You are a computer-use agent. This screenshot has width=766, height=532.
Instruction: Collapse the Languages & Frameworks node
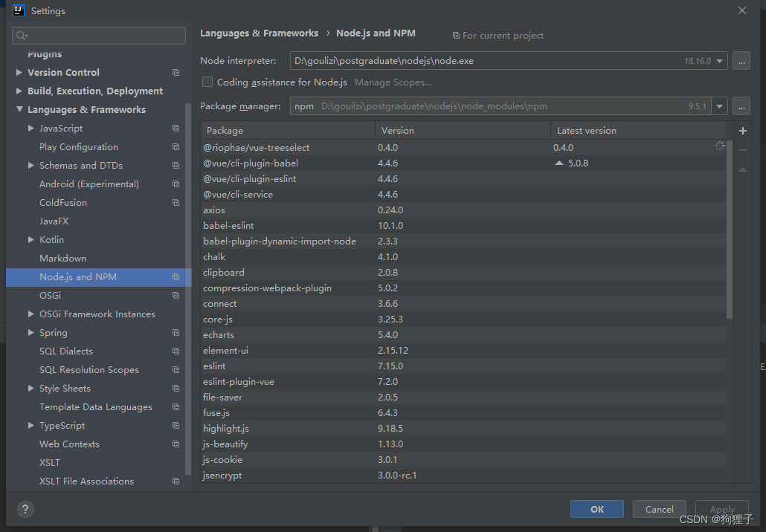click(x=19, y=109)
